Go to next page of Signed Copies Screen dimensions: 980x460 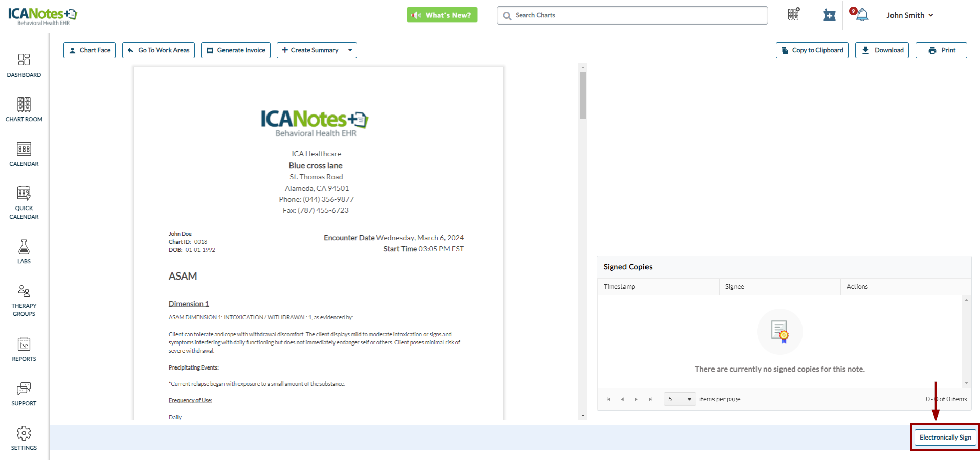click(636, 399)
